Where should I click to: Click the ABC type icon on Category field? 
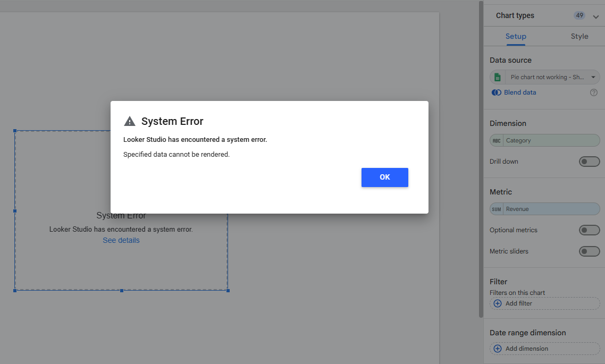(x=497, y=140)
